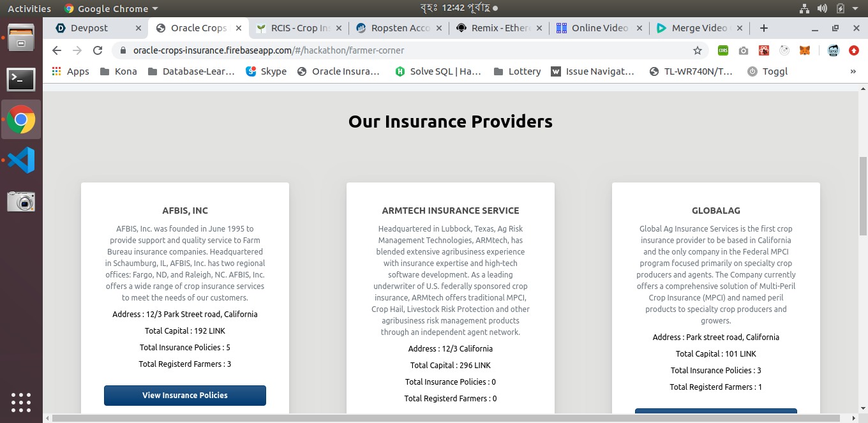Switch to the RCIS - Crop Insurance tab
Viewport: 868px width, 423px height.
coord(300,28)
